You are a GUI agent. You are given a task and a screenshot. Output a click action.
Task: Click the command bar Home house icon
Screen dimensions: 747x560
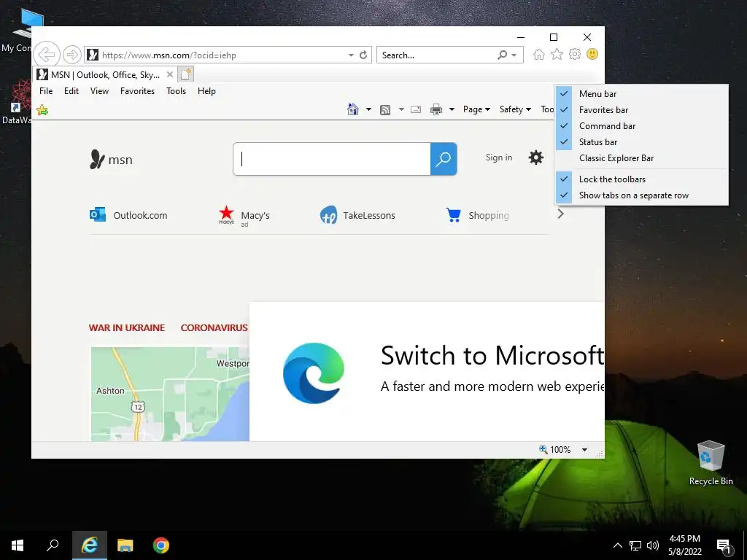click(352, 109)
